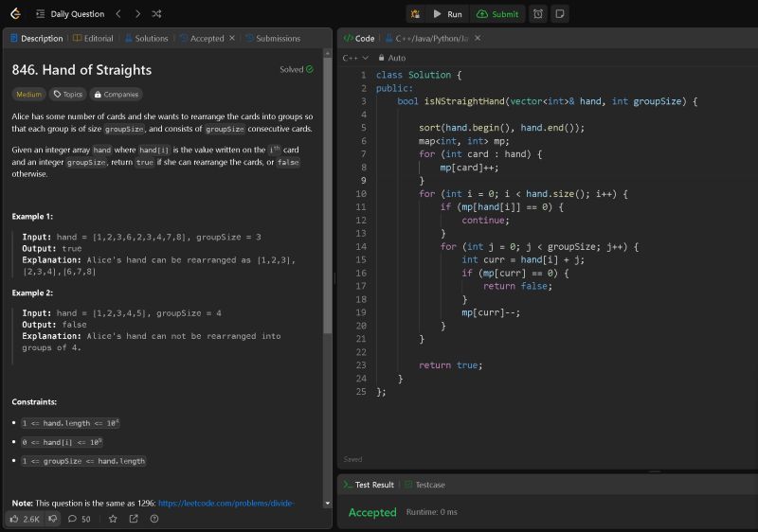Star this problem as favorite

click(x=113, y=519)
